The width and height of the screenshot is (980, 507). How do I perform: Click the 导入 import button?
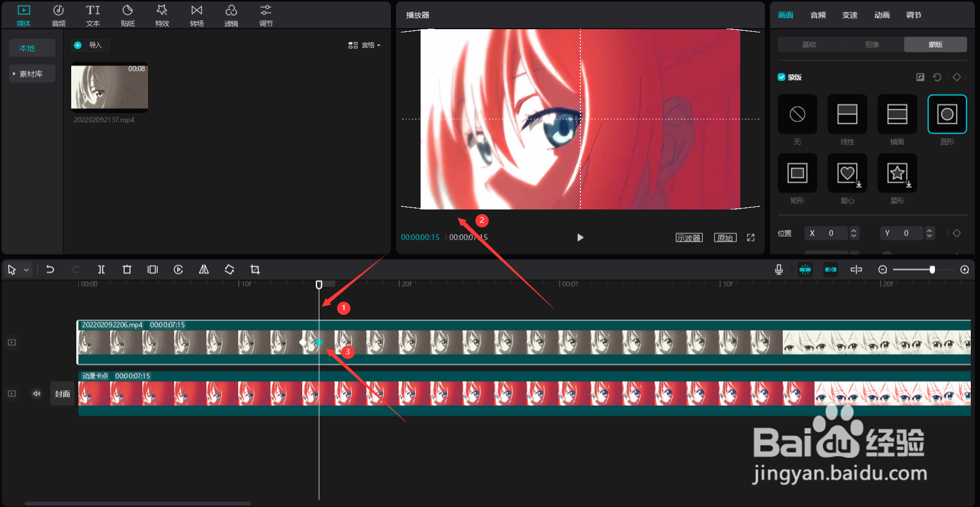90,45
